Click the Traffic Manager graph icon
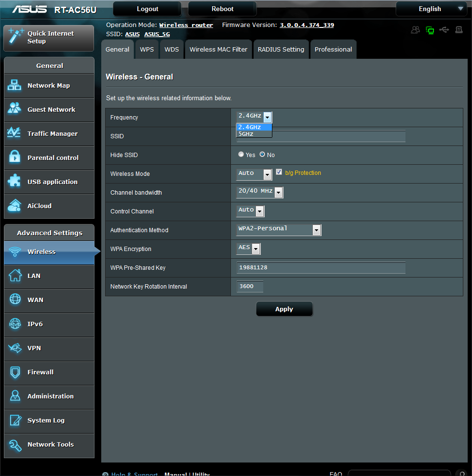The width and height of the screenshot is (472, 476). pos(14,132)
